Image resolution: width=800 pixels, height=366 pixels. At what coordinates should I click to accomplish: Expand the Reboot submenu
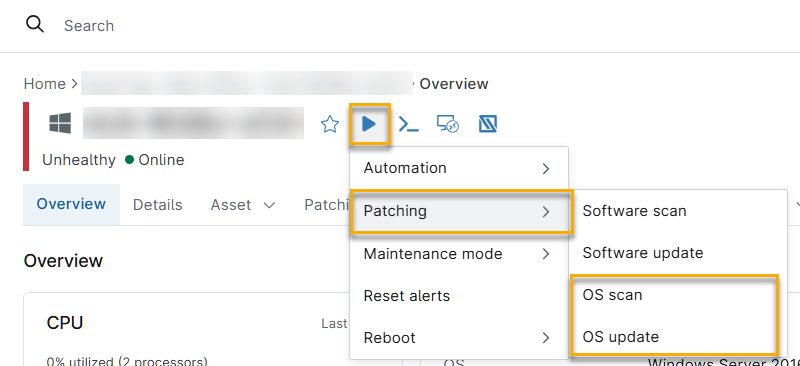click(x=459, y=338)
